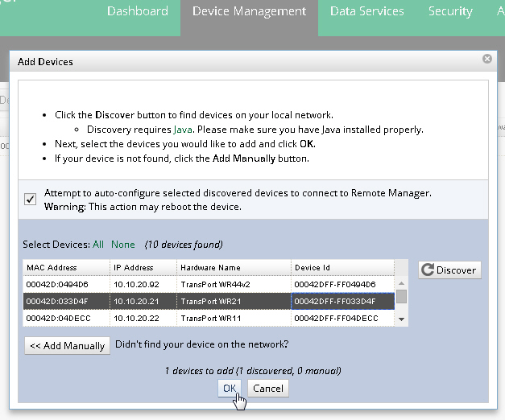Select the Device Management tab
The width and height of the screenshot is (505, 420).
pyautogui.click(x=249, y=11)
